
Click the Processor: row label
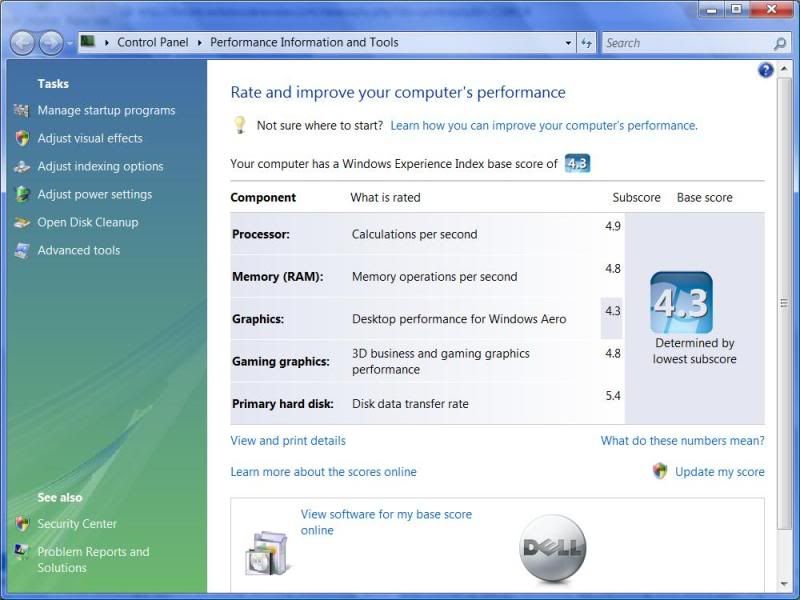click(261, 234)
